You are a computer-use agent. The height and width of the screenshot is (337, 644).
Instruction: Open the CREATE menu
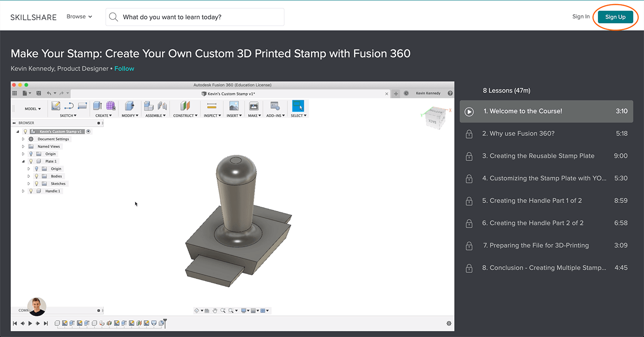pos(103,115)
